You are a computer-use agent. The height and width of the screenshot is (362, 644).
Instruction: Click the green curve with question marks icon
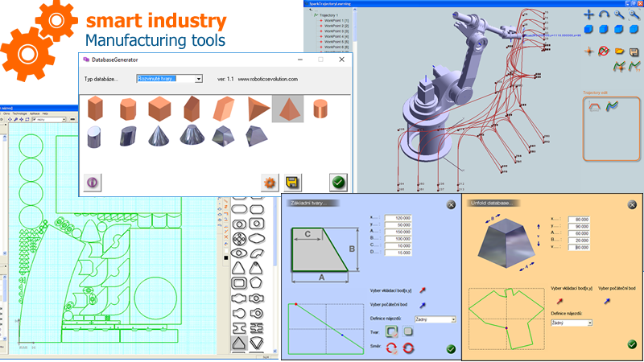coord(634,66)
